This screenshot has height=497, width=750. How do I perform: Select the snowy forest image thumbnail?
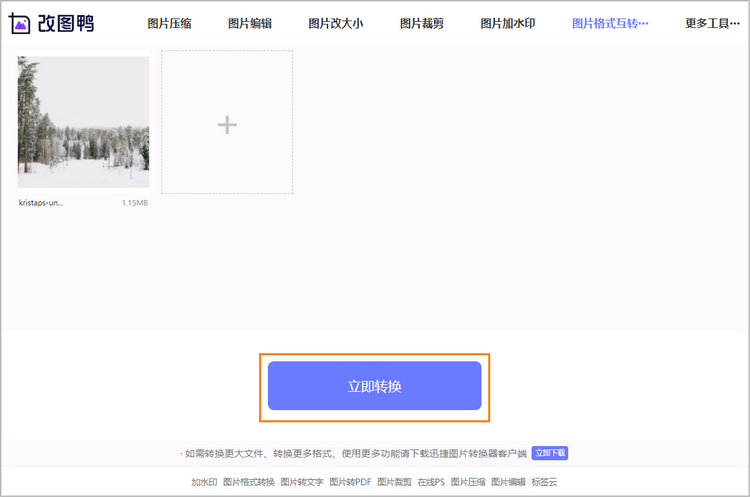point(83,121)
